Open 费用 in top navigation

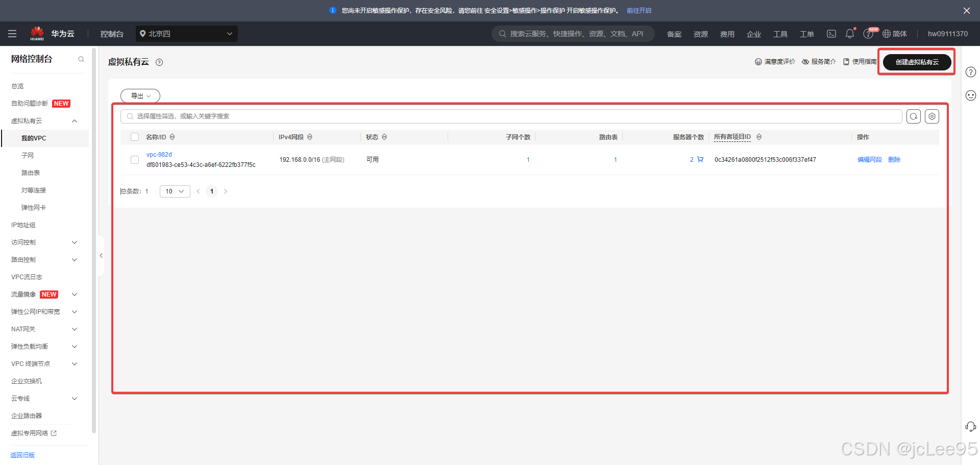727,34
